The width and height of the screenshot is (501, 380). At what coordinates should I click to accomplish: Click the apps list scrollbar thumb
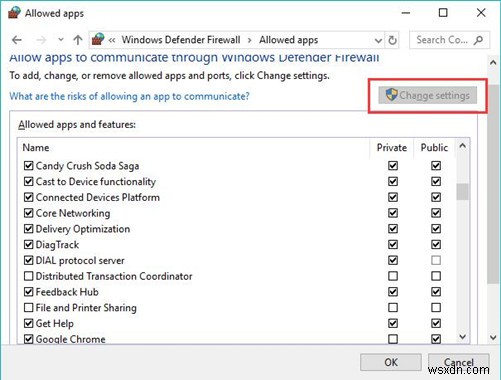pyautogui.click(x=462, y=192)
